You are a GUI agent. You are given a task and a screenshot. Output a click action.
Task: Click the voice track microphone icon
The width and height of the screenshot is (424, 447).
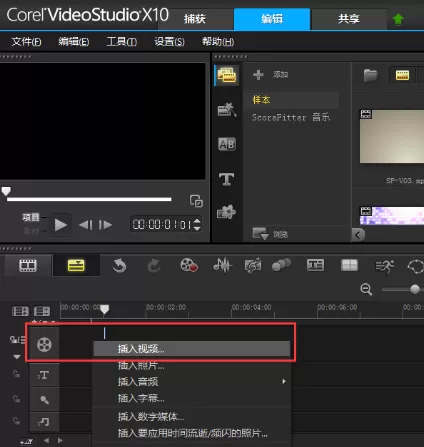coord(44,399)
